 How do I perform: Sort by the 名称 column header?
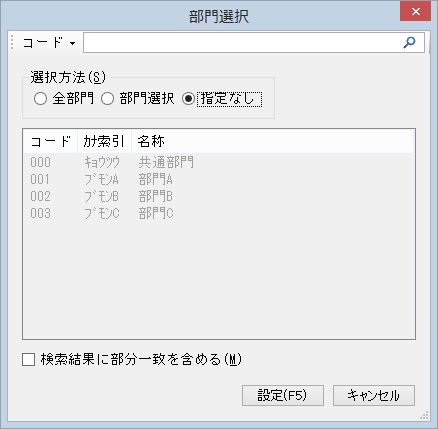tap(273, 141)
